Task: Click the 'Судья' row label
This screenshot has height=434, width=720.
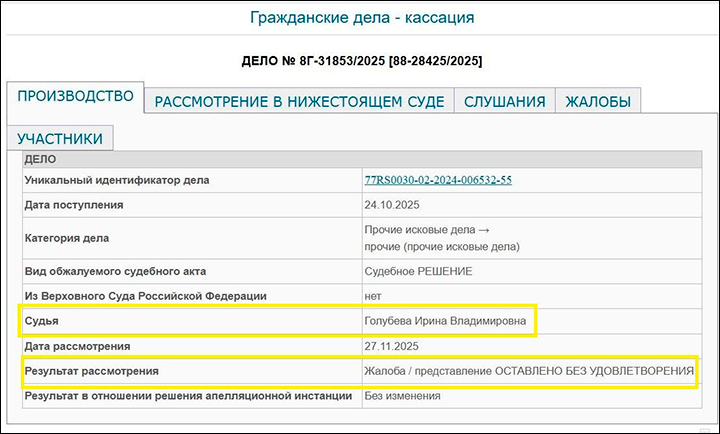Action: pyautogui.click(x=43, y=321)
